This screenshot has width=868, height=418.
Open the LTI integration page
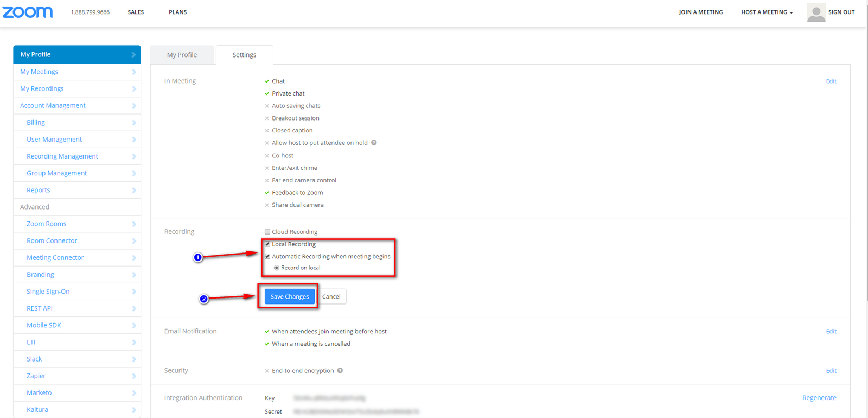(77, 343)
